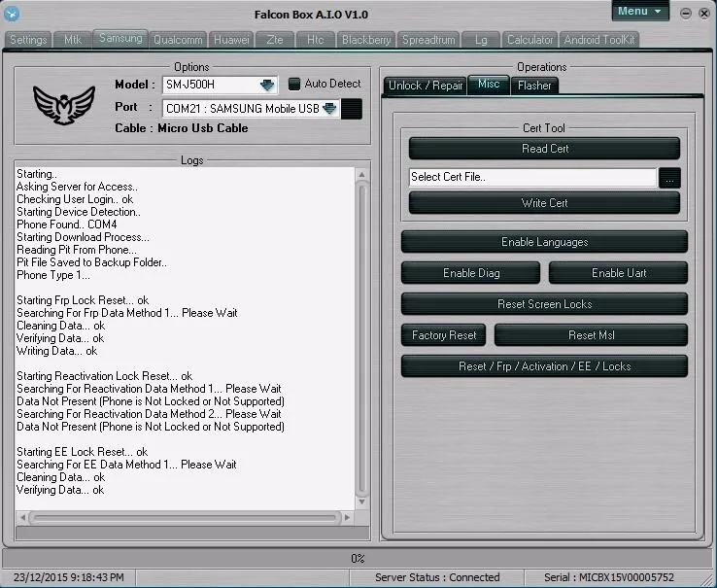Click the log vertical scrollbar up arrow
Image resolution: width=717 pixels, height=588 pixels.
pyautogui.click(x=361, y=174)
